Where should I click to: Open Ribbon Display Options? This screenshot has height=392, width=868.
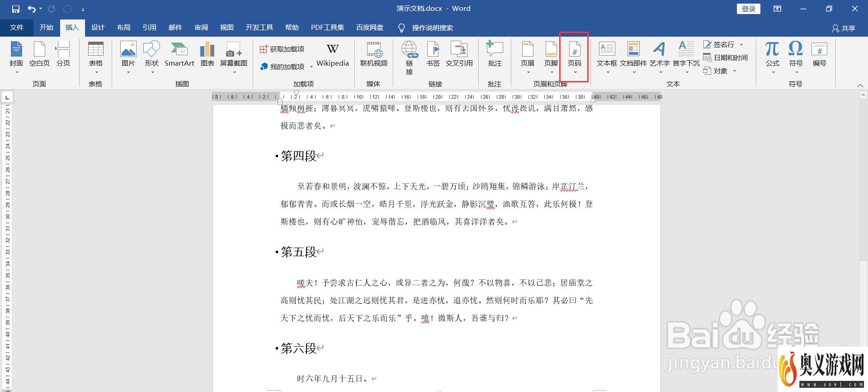click(x=777, y=9)
